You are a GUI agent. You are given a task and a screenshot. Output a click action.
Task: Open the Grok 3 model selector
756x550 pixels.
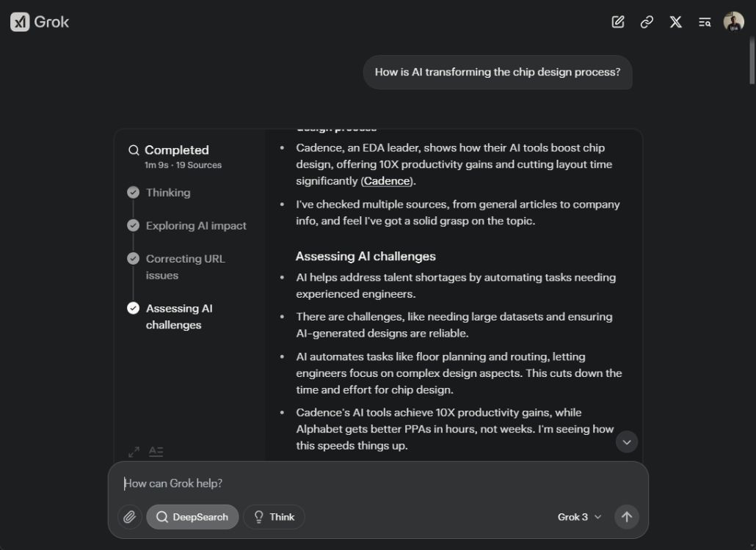coord(579,516)
